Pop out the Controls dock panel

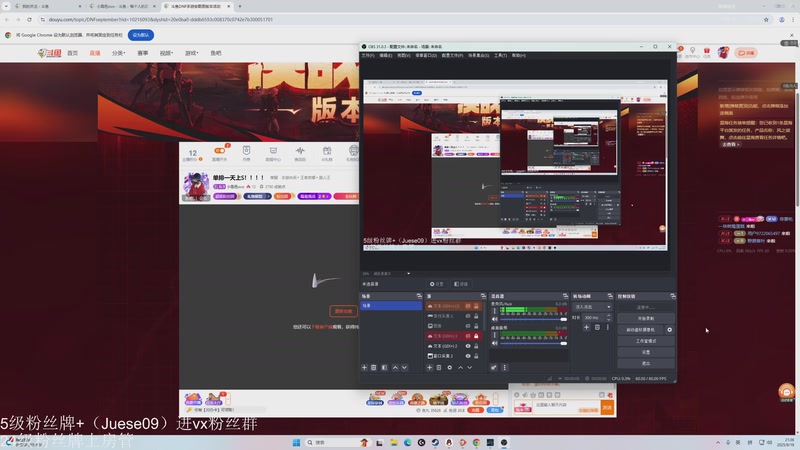(672, 296)
